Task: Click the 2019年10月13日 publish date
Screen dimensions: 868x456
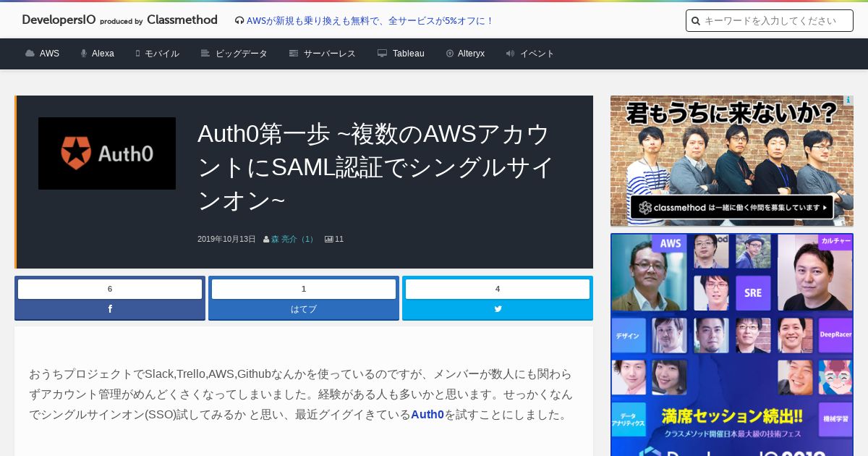Action: [226, 239]
